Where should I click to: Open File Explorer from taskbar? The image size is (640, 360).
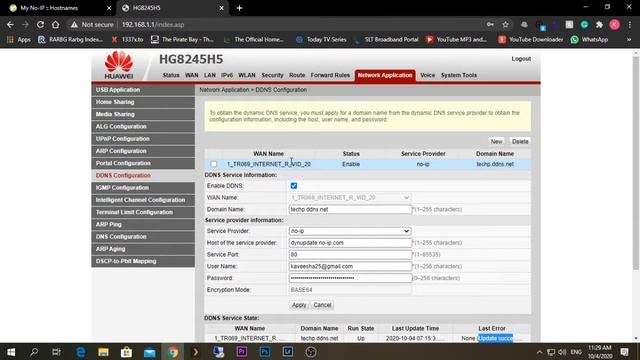(103, 352)
